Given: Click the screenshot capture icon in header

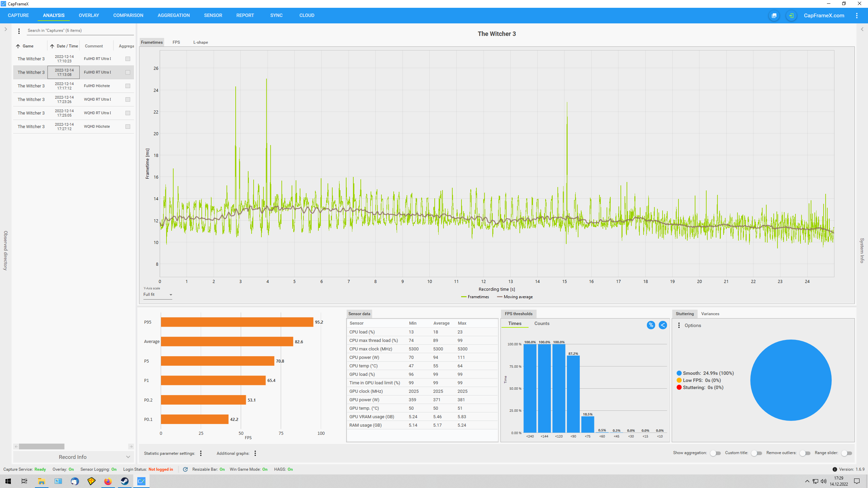Looking at the screenshot, I should [774, 16].
